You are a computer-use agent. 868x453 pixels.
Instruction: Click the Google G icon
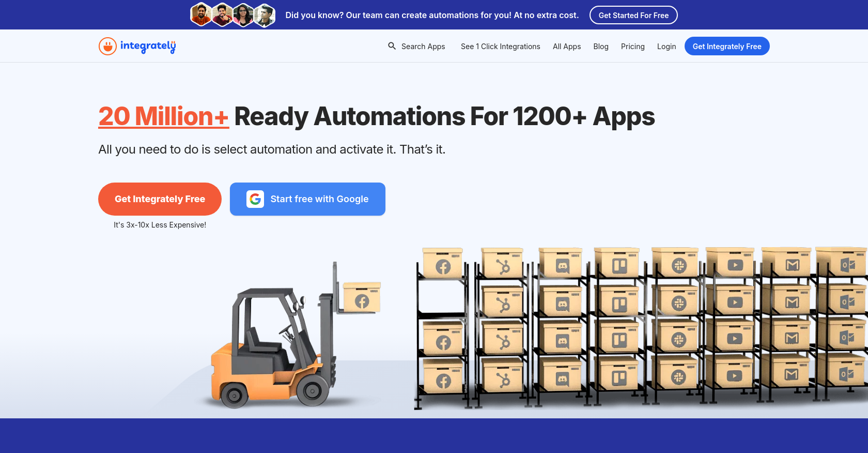[255, 199]
